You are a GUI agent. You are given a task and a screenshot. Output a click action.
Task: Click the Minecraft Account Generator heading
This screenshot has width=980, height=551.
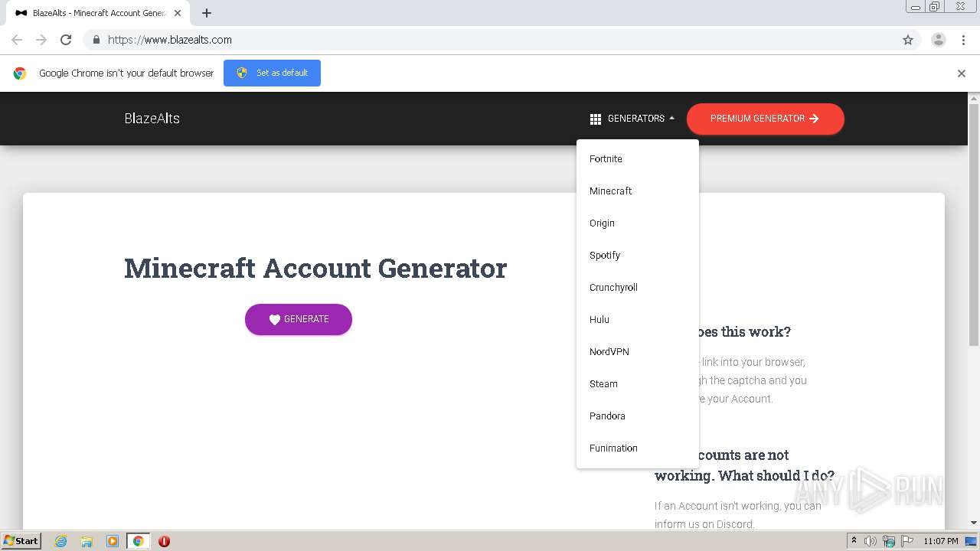[315, 269]
